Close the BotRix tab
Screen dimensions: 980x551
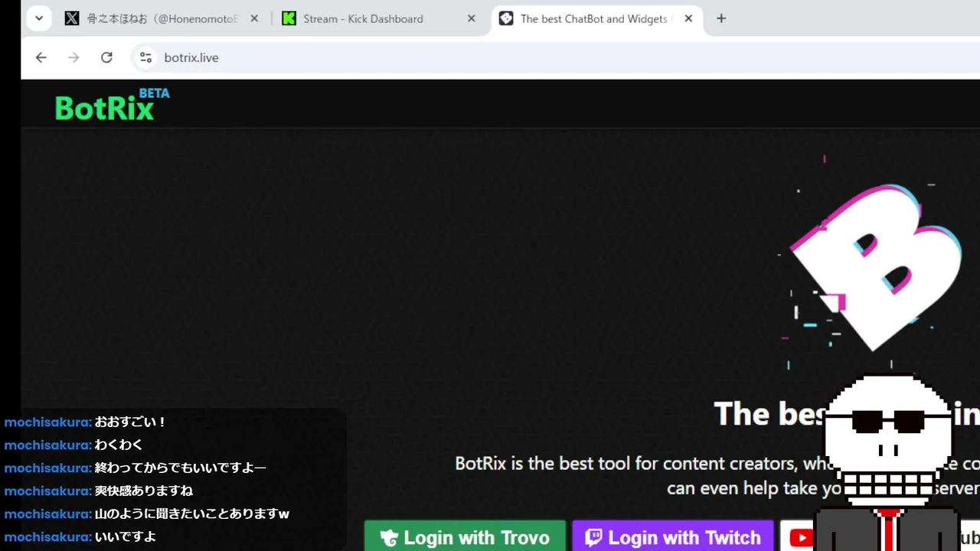pyautogui.click(x=688, y=18)
